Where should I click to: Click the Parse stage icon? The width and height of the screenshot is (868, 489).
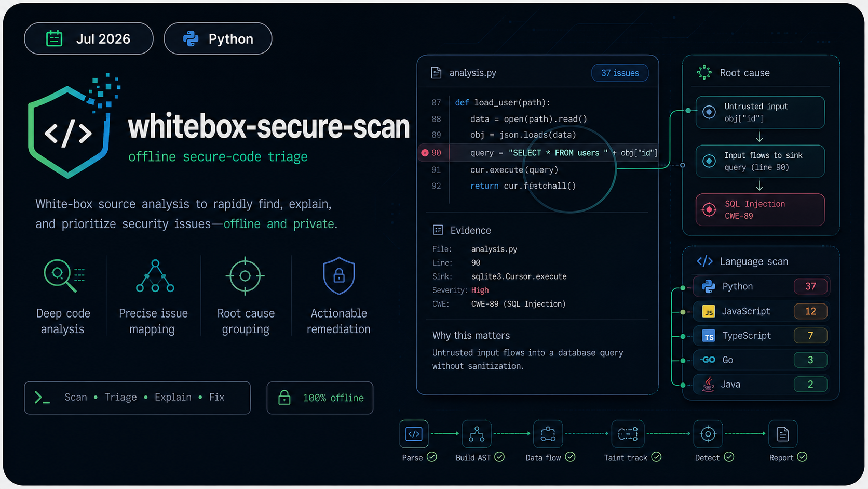point(414,434)
